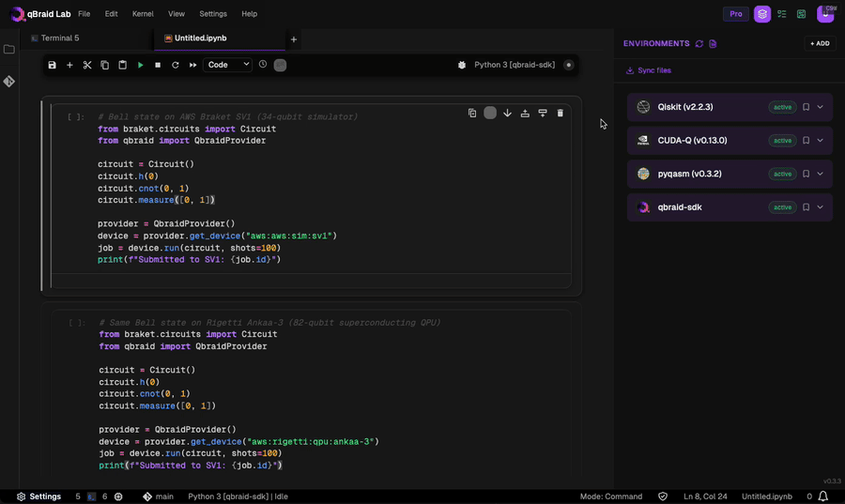Enable the debugger with the bug icon

pos(462,65)
